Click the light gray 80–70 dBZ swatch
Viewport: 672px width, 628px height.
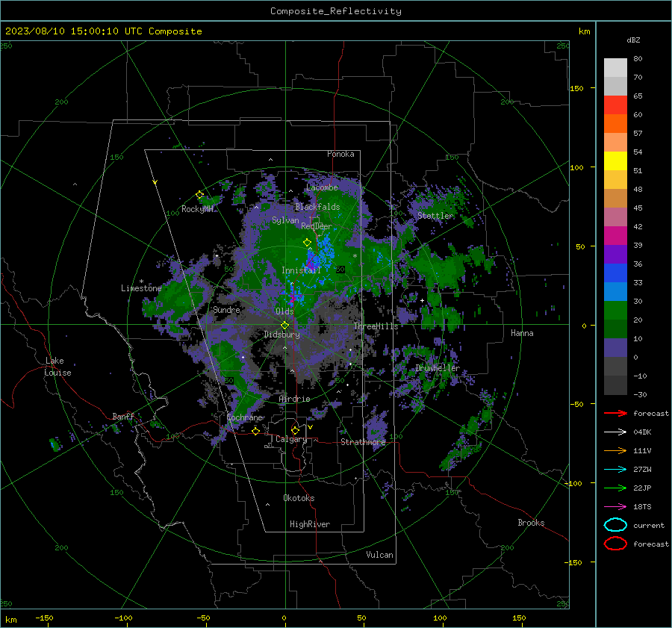click(x=615, y=68)
